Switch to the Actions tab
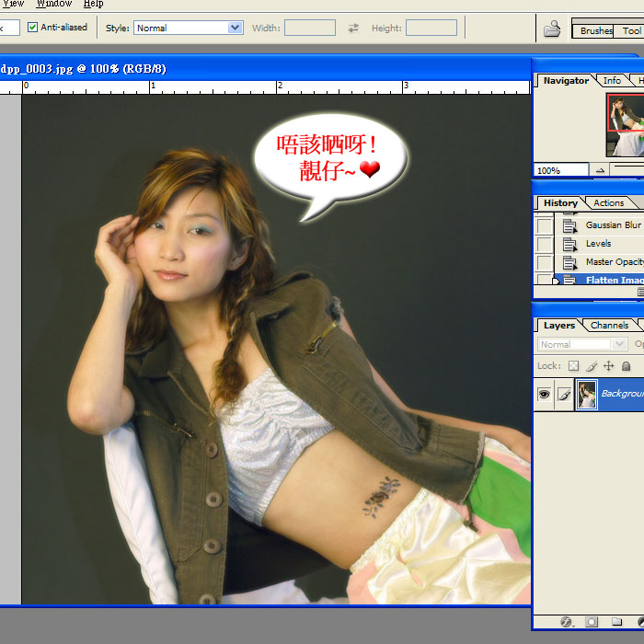This screenshot has height=644, width=644. coord(608,203)
